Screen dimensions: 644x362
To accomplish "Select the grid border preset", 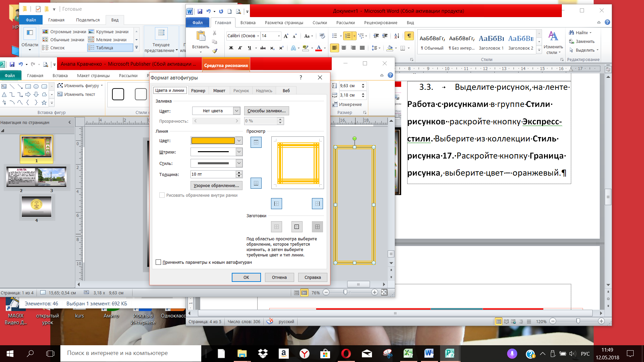I will pyautogui.click(x=317, y=227).
